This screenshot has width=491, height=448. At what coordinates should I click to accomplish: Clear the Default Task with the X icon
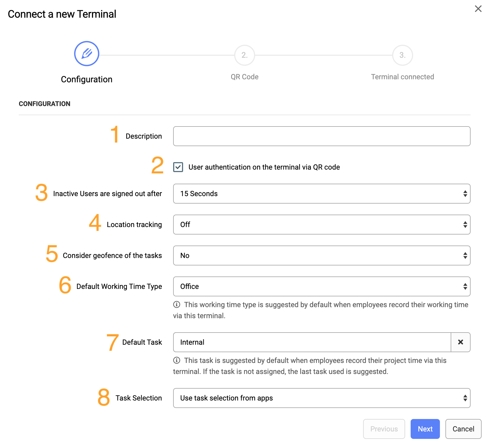pyautogui.click(x=460, y=342)
